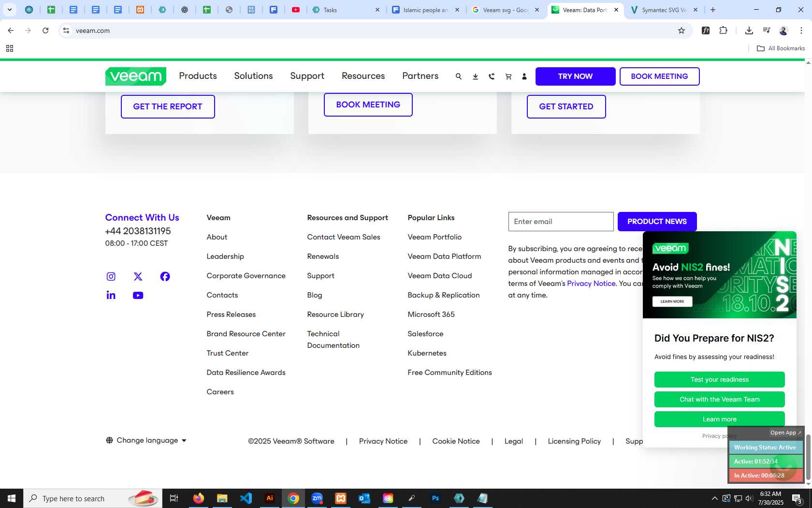Open the All Bookmarks folder

(x=781, y=48)
